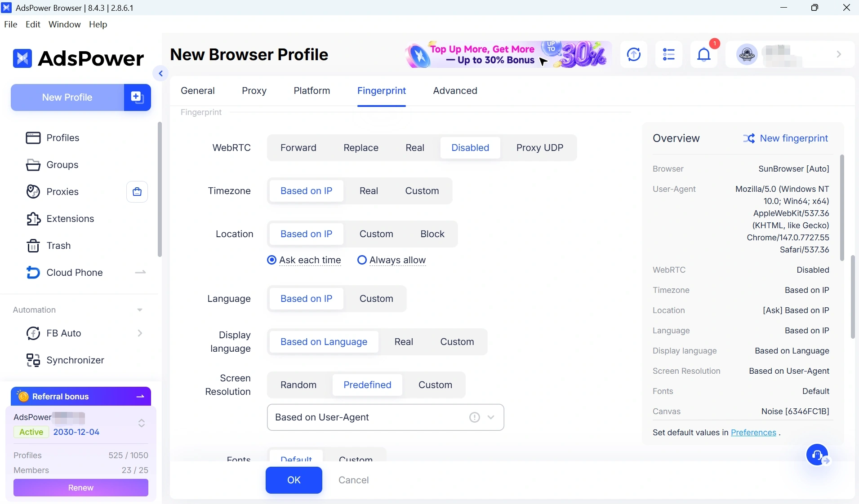Screen dimensions: 859x504
Task: Open the Window menu
Action: pos(65,24)
